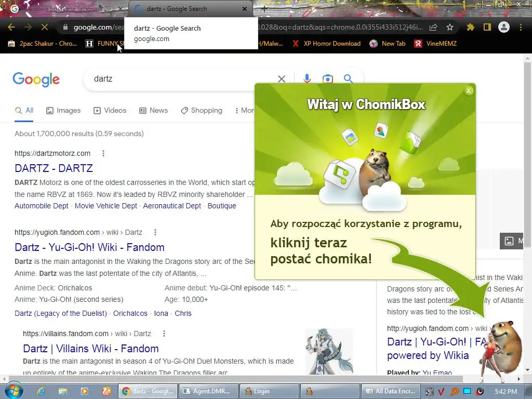Click the 5:42 PM taskbar clock

point(506,392)
